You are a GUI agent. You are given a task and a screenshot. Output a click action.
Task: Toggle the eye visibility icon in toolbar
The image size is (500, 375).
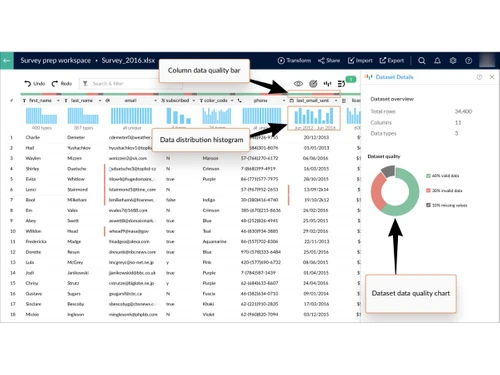click(x=298, y=84)
